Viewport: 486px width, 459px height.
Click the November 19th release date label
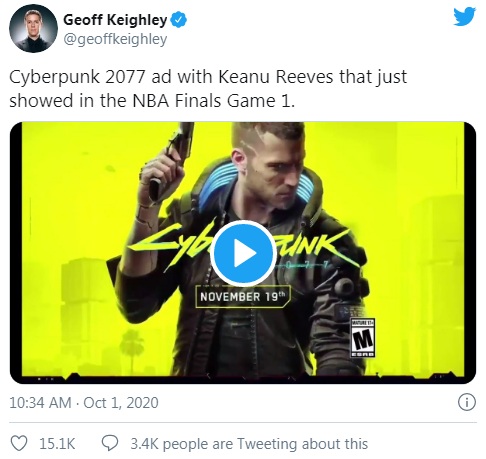[x=243, y=296]
